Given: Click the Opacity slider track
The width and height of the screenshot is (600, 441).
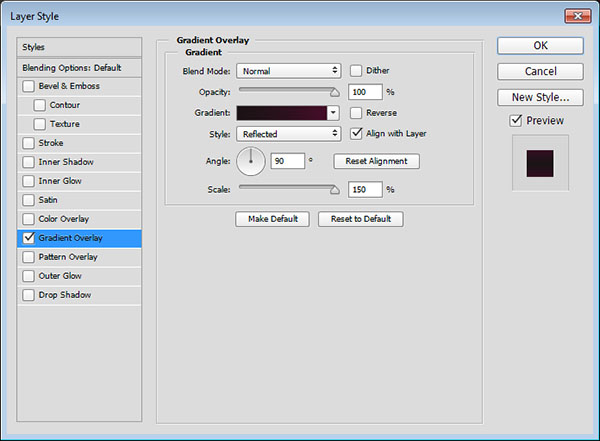Looking at the screenshot, I should [x=288, y=91].
